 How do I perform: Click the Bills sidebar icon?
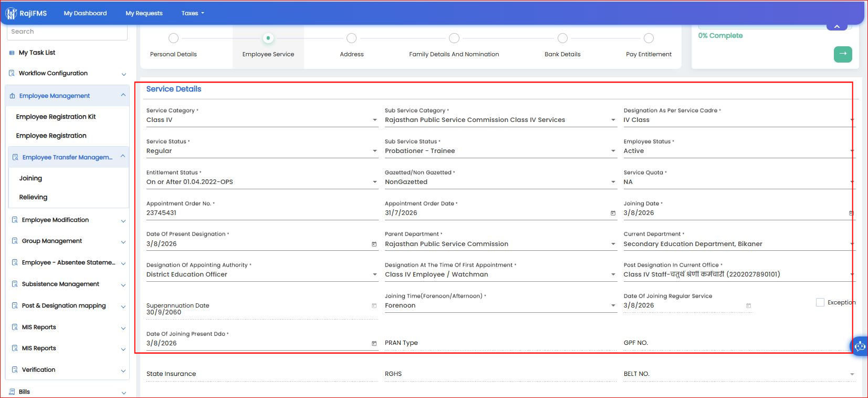point(12,392)
